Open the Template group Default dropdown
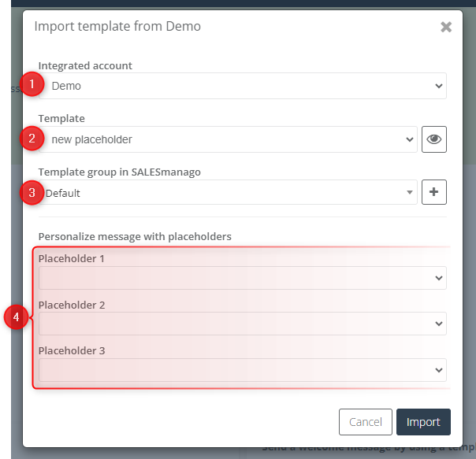476x459 pixels. coord(228,192)
